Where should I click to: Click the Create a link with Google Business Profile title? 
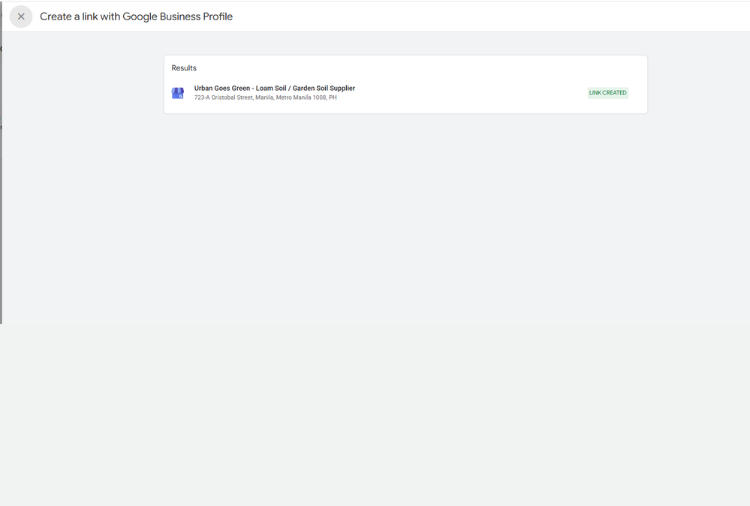(136, 16)
